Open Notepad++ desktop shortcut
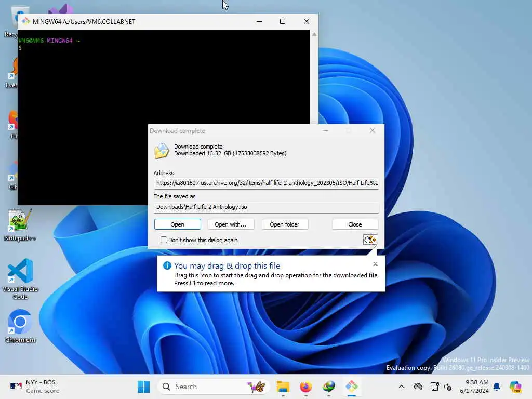Viewport: 532px width, 399px height. (x=20, y=224)
